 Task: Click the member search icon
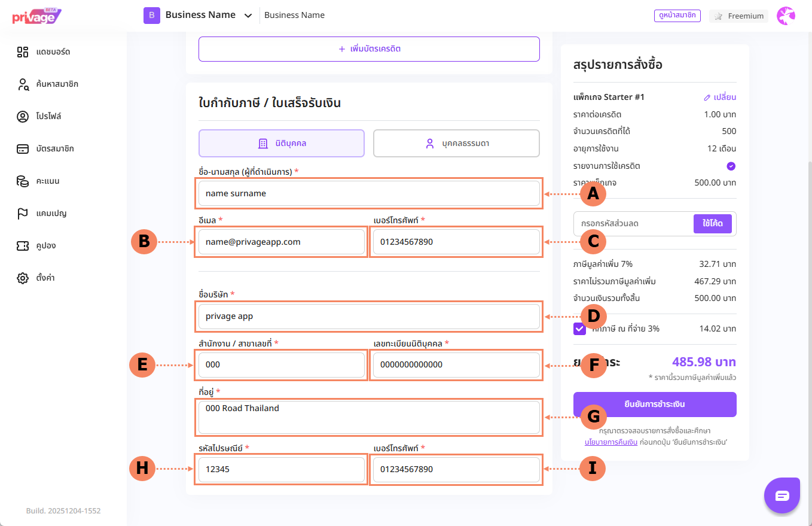click(x=23, y=84)
